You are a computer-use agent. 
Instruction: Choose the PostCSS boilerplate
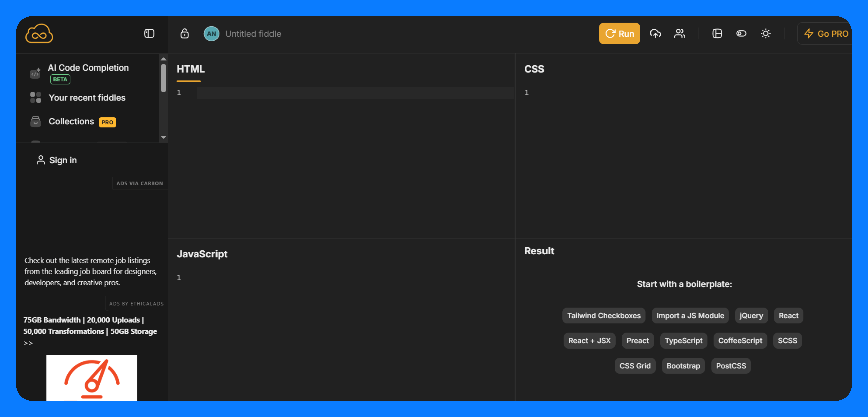click(731, 366)
